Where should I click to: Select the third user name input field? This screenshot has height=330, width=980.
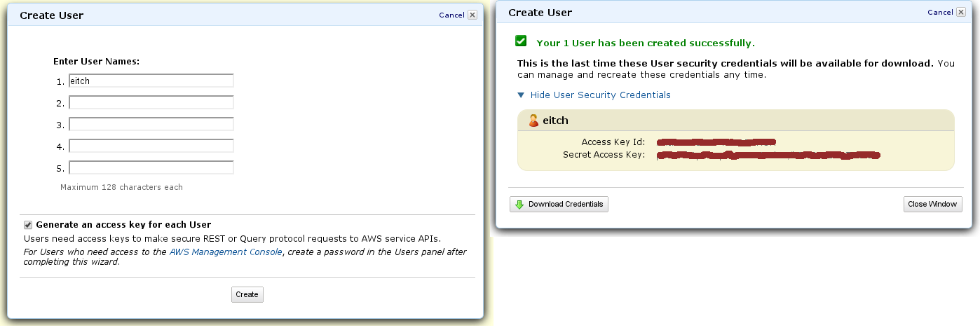pyautogui.click(x=151, y=124)
